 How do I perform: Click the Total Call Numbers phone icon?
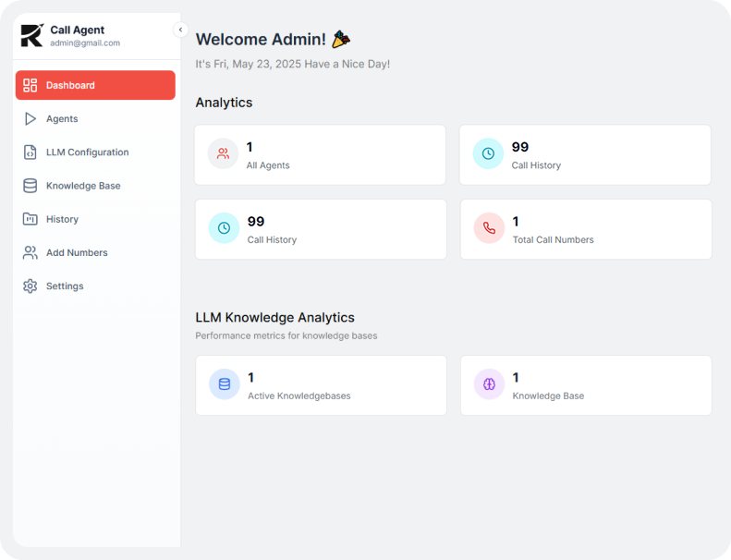489,227
